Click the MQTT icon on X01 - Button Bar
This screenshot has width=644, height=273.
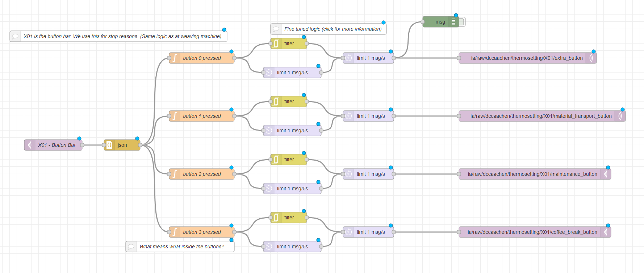tap(30, 145)
